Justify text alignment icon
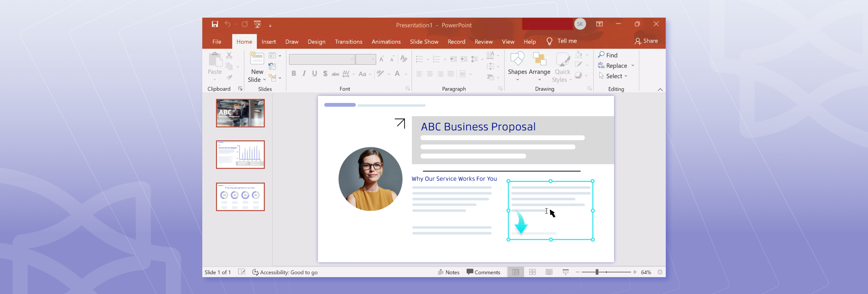Viewport: 868px width, 294px height. pyautogui.click(x=451, y=74)
